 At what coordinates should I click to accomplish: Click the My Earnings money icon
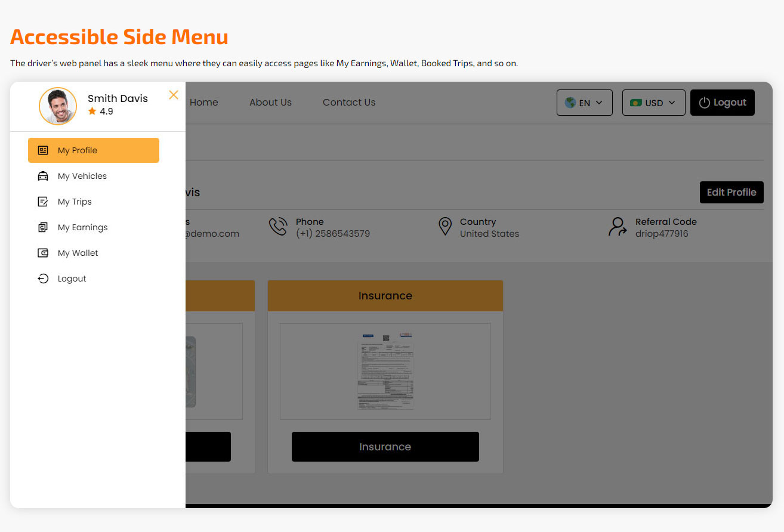pos(42,227)
